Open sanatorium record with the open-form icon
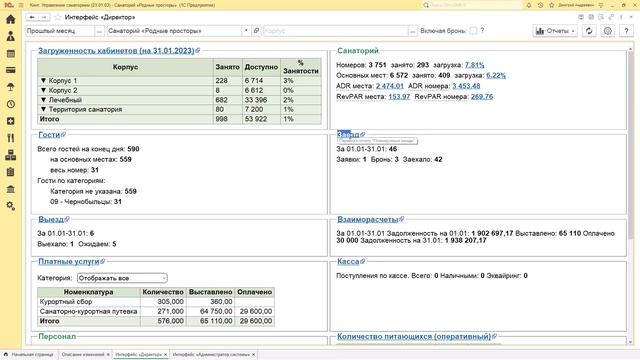This screenshot has width=640, height=360. click(x=256, y=31)
